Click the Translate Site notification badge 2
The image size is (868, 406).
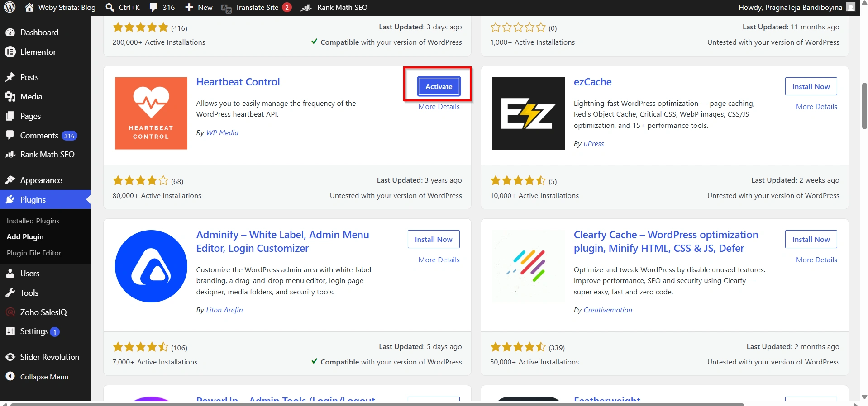pos(287,7)
